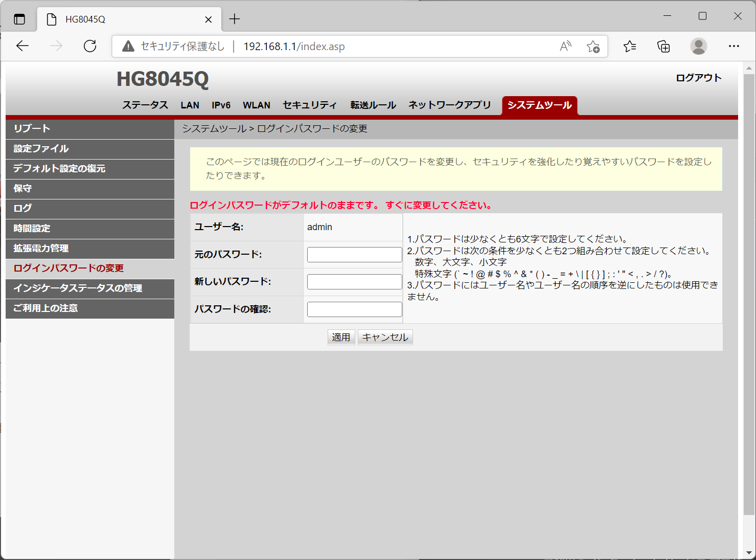Click the security warning triangle icon
Screen dimensions: 756x560
point(128,46)
